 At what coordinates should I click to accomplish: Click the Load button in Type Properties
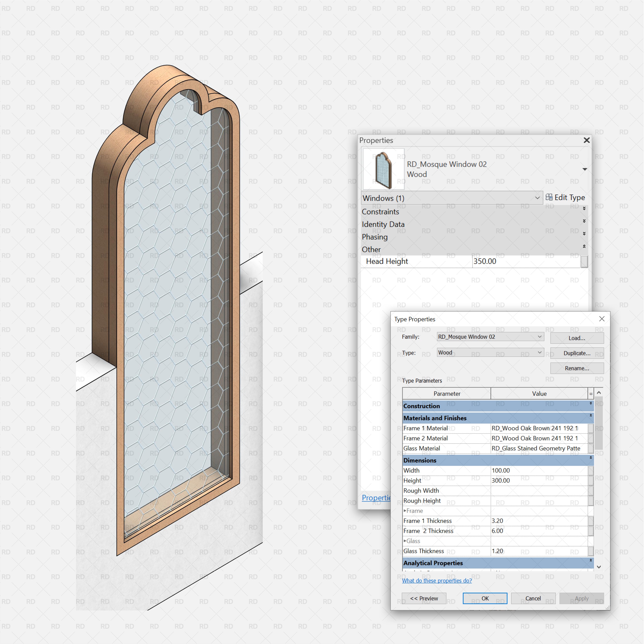[x=577, y=338]
